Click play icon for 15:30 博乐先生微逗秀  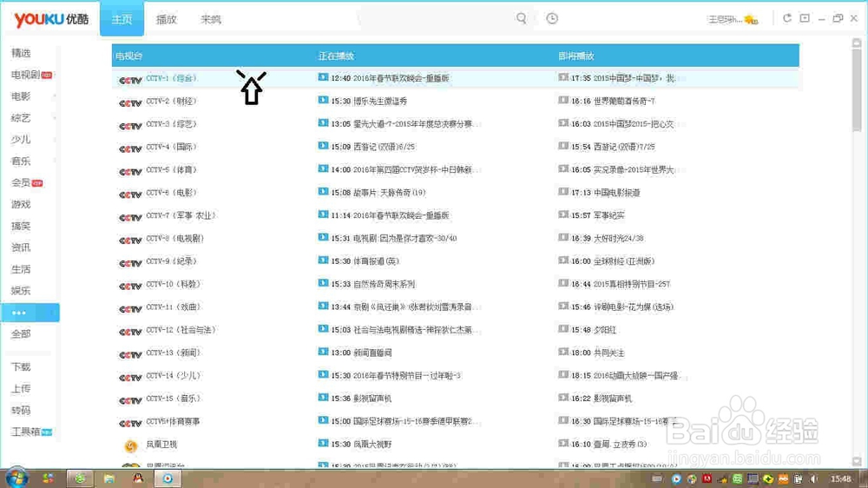click(323, 100)
